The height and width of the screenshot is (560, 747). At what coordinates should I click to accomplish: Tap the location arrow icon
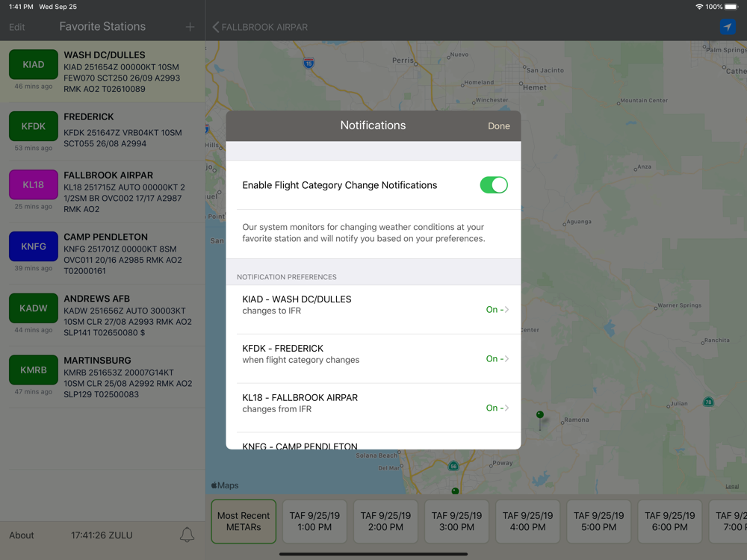(728, 27)
